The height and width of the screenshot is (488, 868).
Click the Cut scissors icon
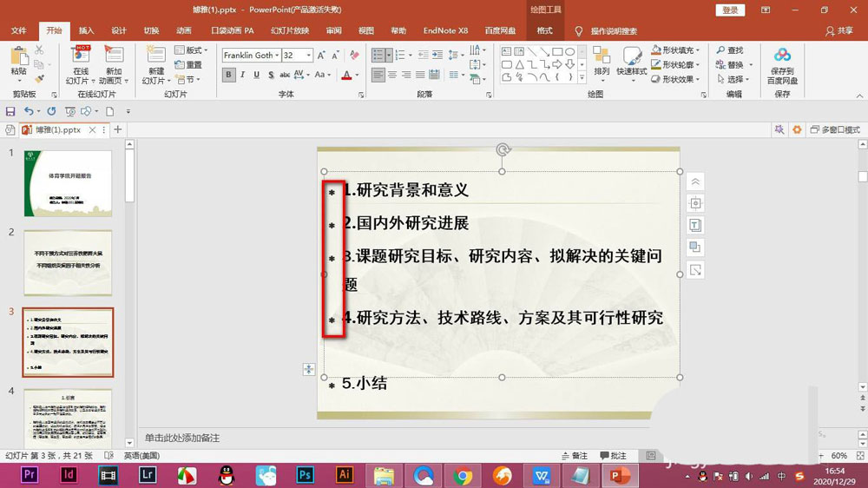pyautogui.click(x=39, y=50)
